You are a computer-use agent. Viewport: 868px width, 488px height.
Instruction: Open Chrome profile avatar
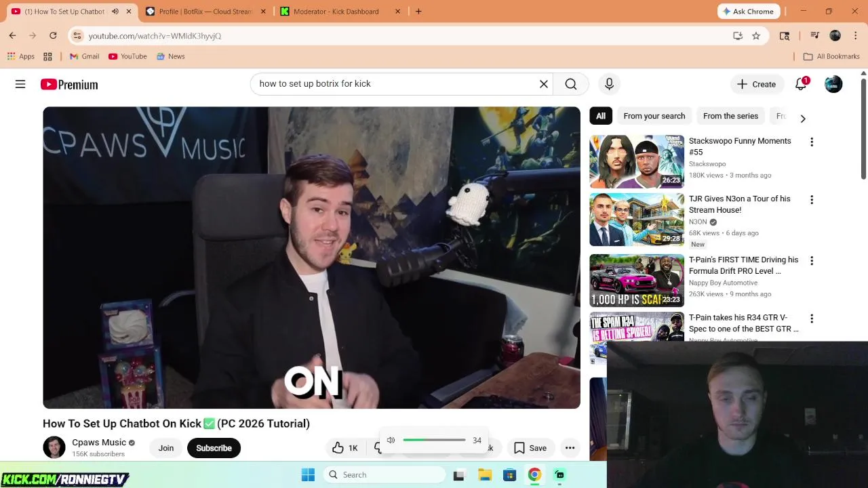pos(835,36)
